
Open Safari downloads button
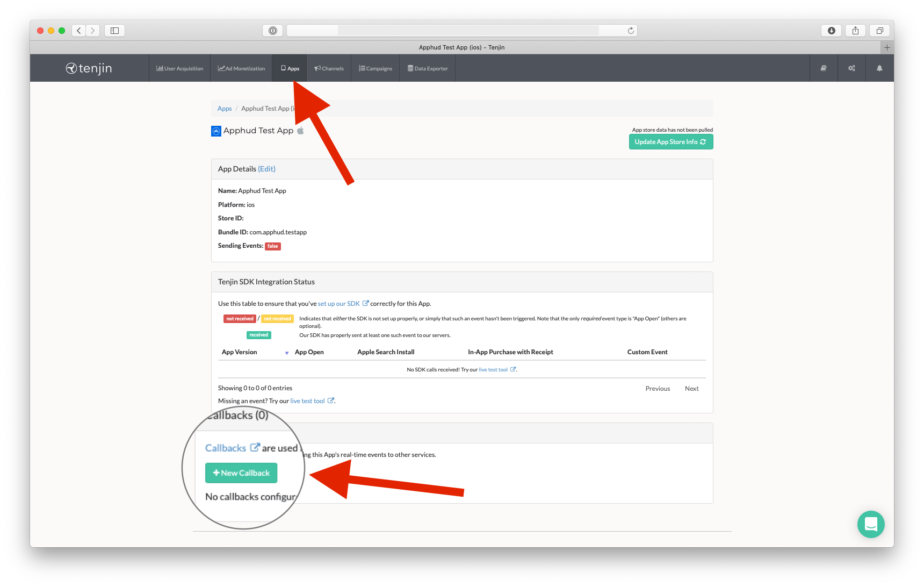(x=831, y=31)
